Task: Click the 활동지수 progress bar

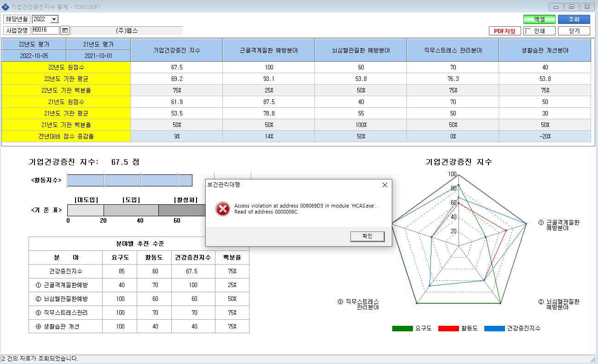Action: point(130,180)
